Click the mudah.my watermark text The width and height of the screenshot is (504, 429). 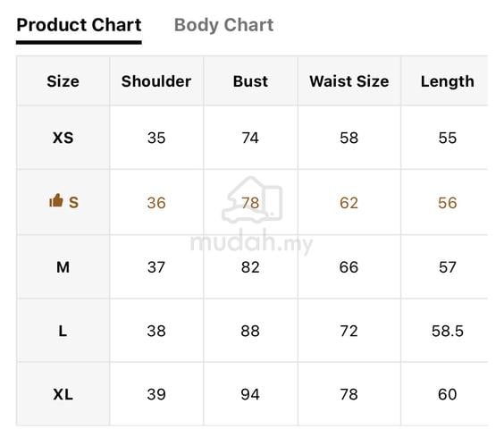pyautogui.click(x=252, y=242)
